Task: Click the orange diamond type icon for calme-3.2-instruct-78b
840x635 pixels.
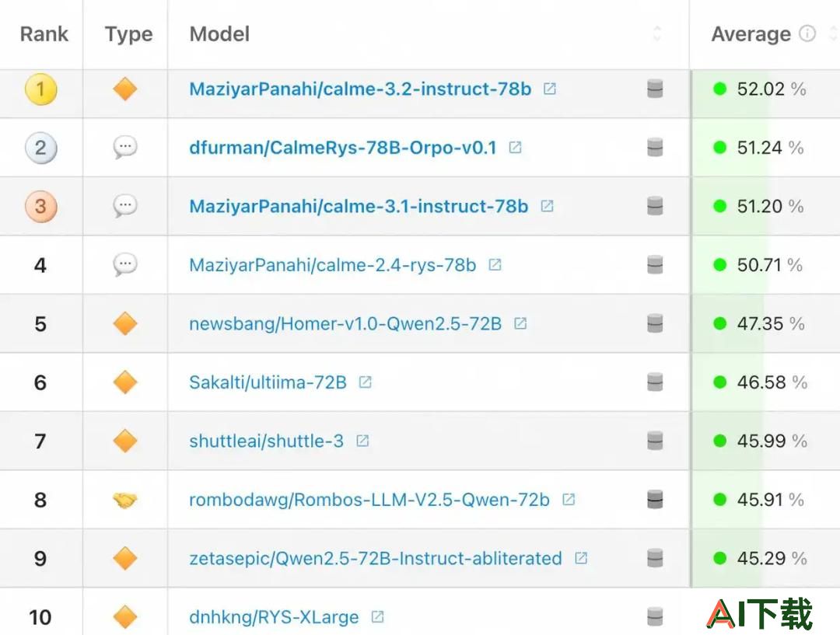Action: click(125, 89)
